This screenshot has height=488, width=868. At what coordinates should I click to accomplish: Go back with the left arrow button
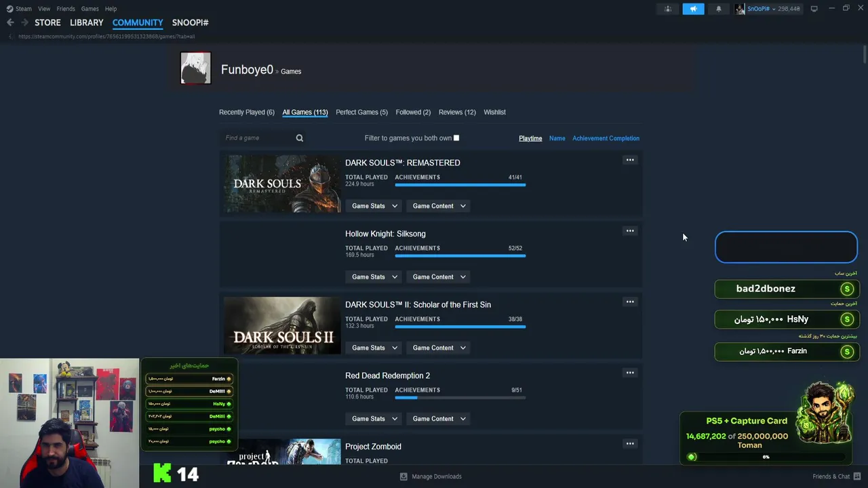(10, 22)
